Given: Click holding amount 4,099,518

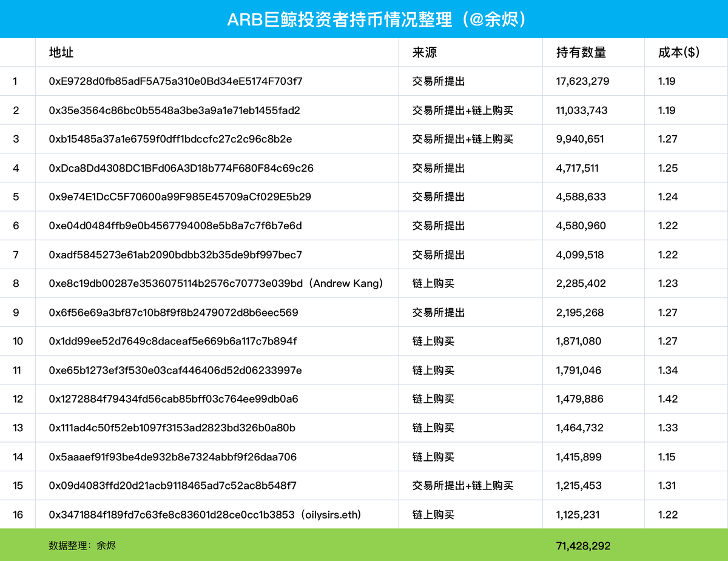Looking at the screenshot, I should tap(580, 255).
